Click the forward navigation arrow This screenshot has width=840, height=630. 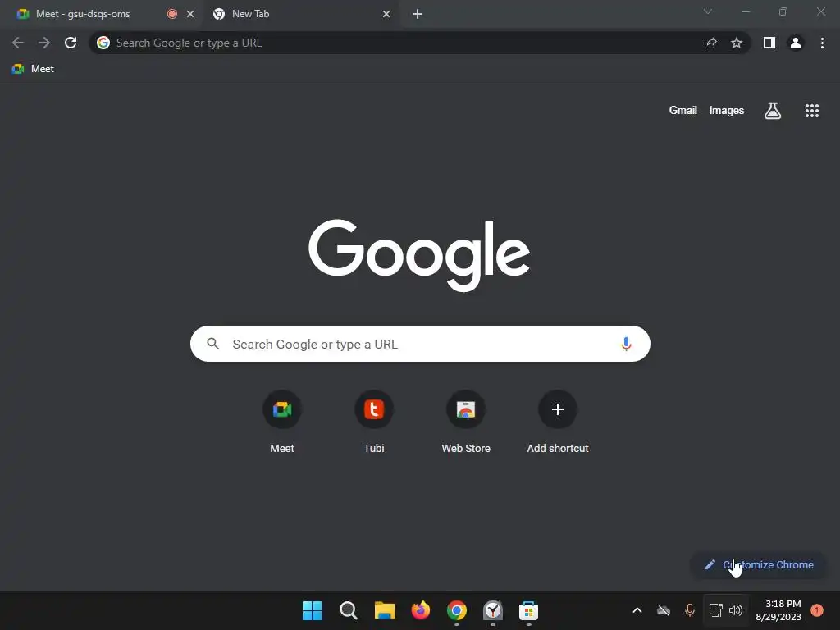coord(44,43)
